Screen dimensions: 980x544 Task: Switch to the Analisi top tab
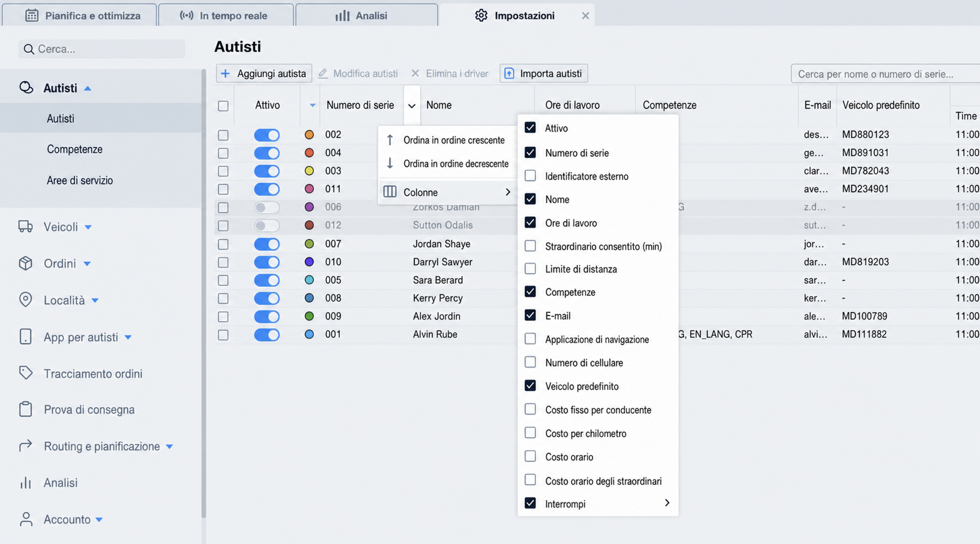[x=366, y=16]
